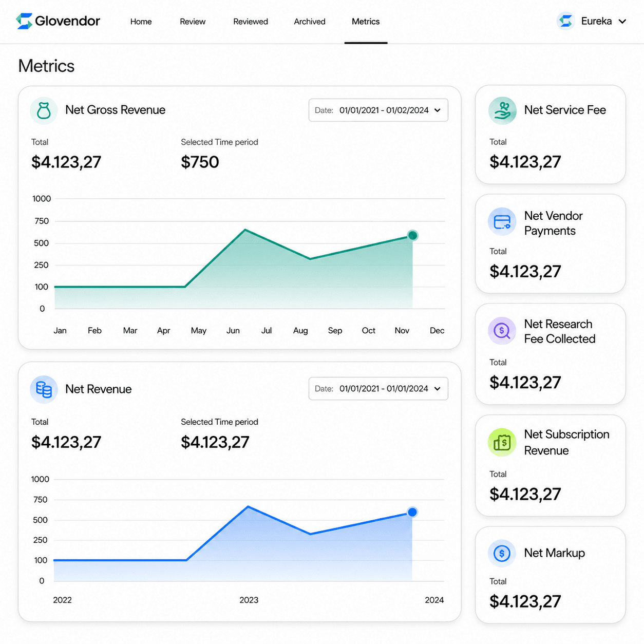Click the blue end data point marker

pyautogui.click(x=412, y=512)
